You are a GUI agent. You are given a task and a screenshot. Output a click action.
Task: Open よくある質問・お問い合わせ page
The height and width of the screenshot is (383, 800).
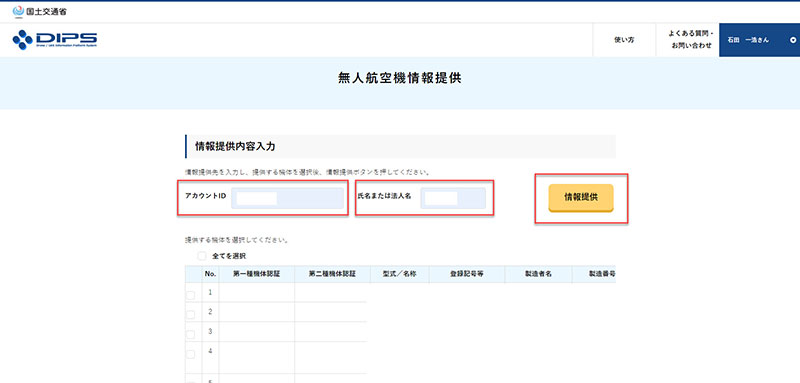[691, 40]
